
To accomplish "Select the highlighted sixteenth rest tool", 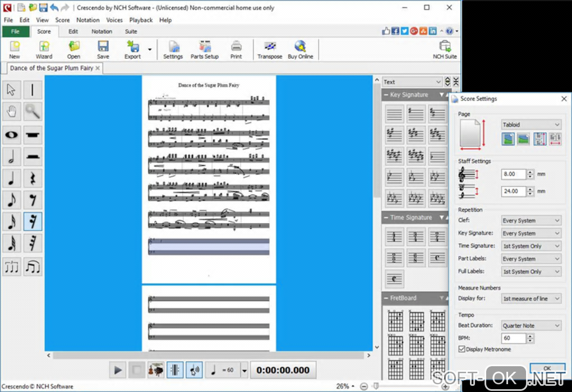I will pyautogui.click(x=33, y=222).
